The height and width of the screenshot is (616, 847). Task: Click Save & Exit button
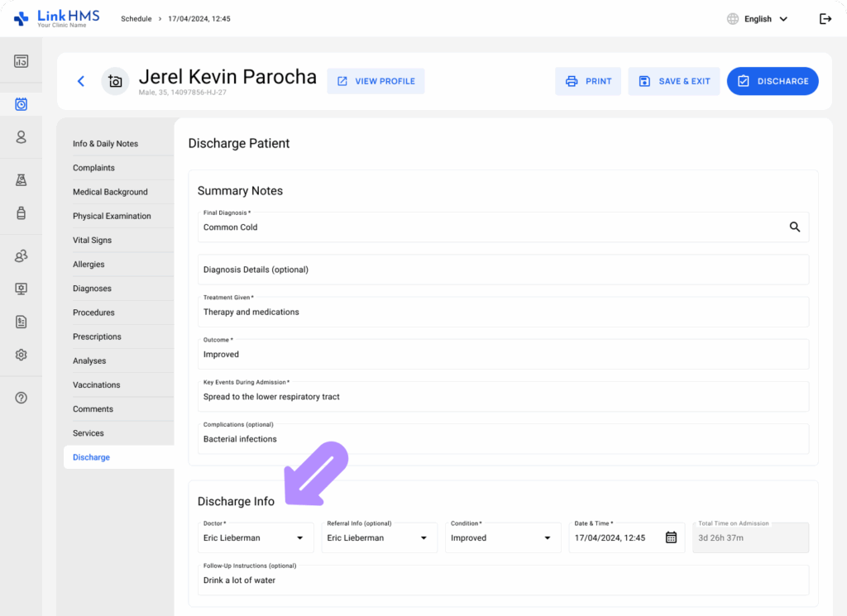[x=673, y=81]
